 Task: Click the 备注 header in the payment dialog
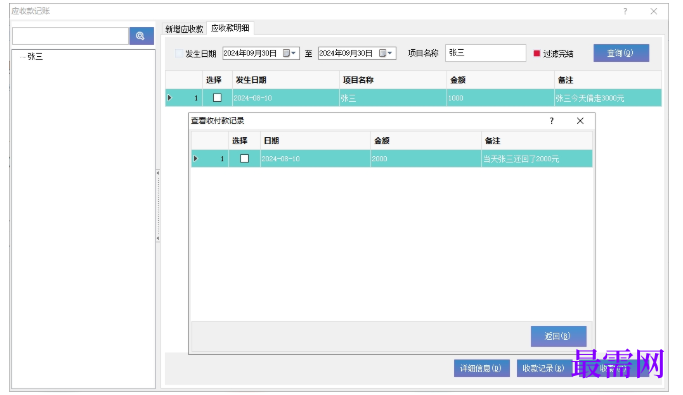pos(536,141)
